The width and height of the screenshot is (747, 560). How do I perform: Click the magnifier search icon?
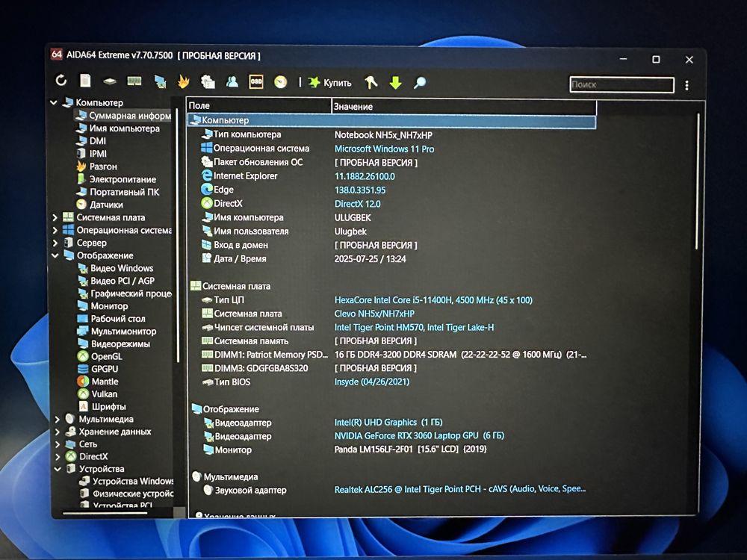(x=420, y=83)
